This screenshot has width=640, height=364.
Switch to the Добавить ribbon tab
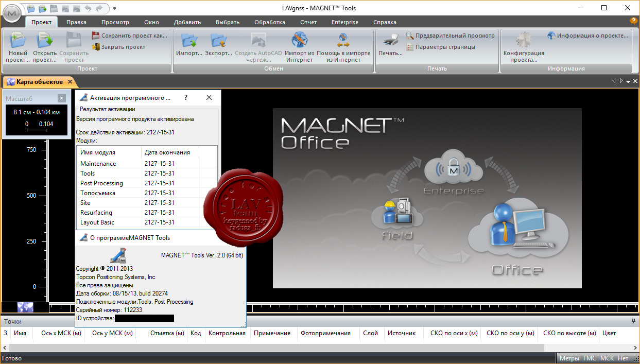pos(187,22)
